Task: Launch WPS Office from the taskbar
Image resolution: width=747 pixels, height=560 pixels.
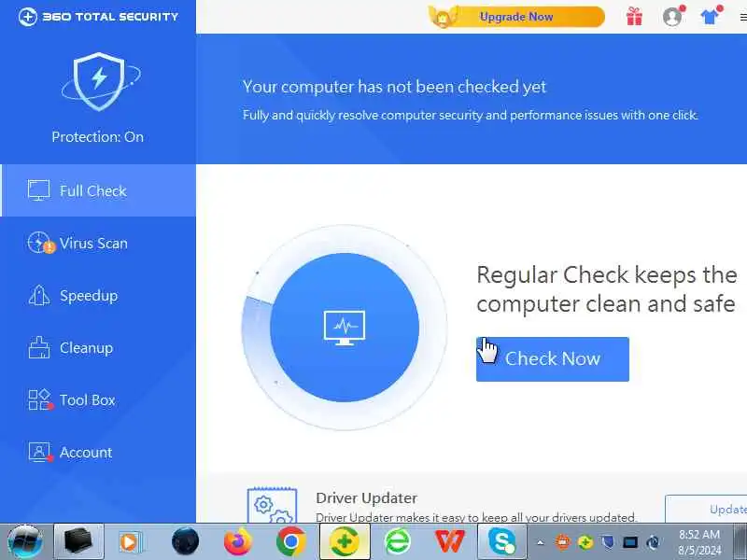Action: coord(450,541)
